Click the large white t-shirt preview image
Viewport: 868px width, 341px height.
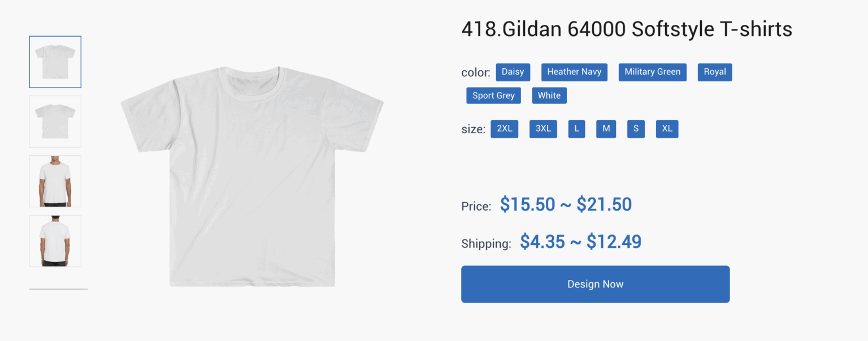click(252, 176)
